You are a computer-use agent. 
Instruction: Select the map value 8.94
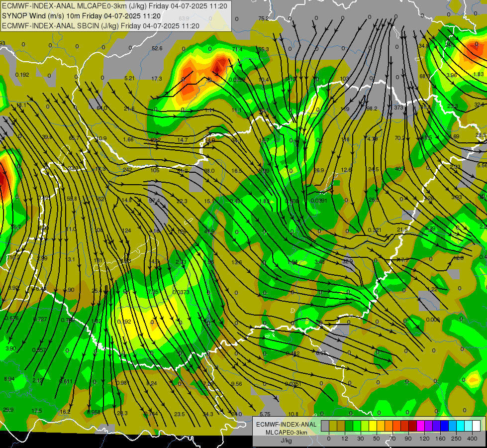9,379
